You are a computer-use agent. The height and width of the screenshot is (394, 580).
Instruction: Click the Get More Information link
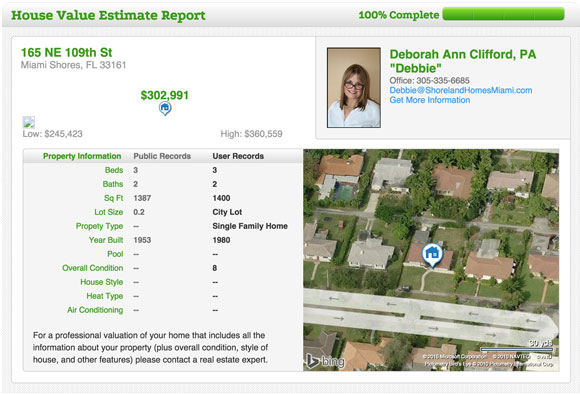click(x=429, y=100)
